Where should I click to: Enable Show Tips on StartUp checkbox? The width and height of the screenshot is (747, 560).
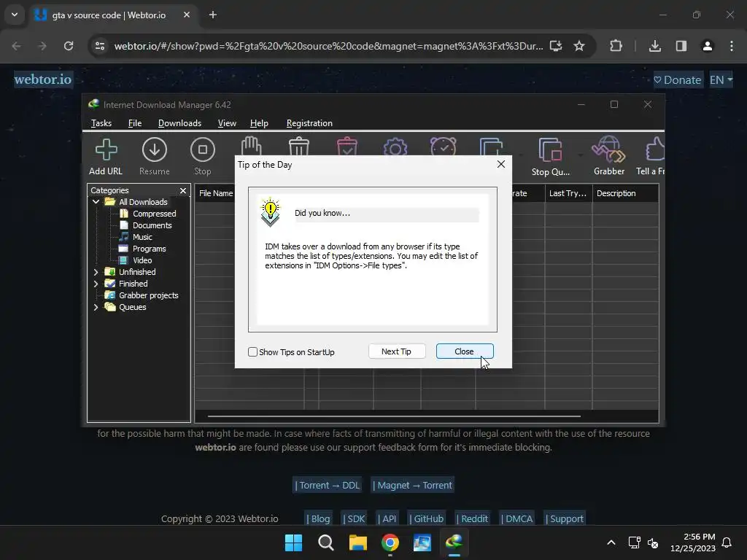coord(252,352)
